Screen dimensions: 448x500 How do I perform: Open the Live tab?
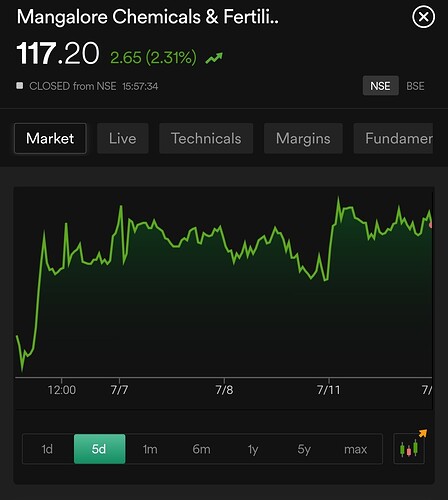123,138
